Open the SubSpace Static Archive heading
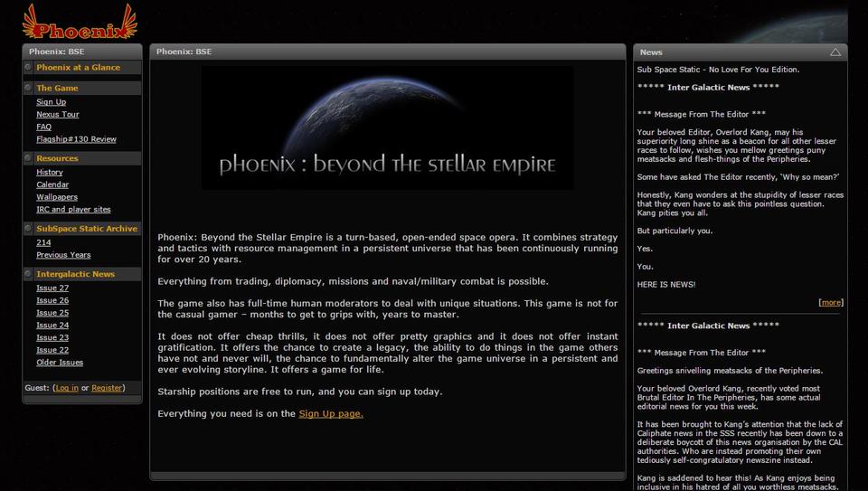Viewport: 868px width, 491px height. (87, 229)
